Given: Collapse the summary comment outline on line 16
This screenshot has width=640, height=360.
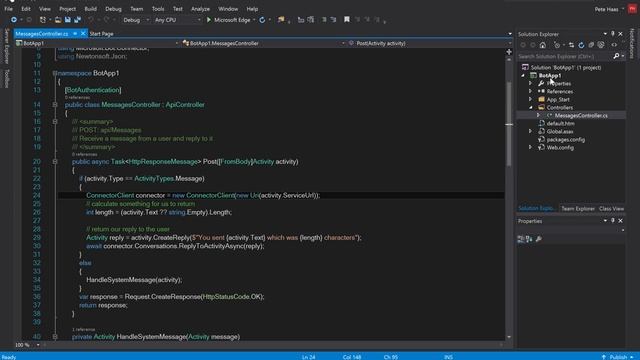Looking at the screenshot, I should (55, 121).
